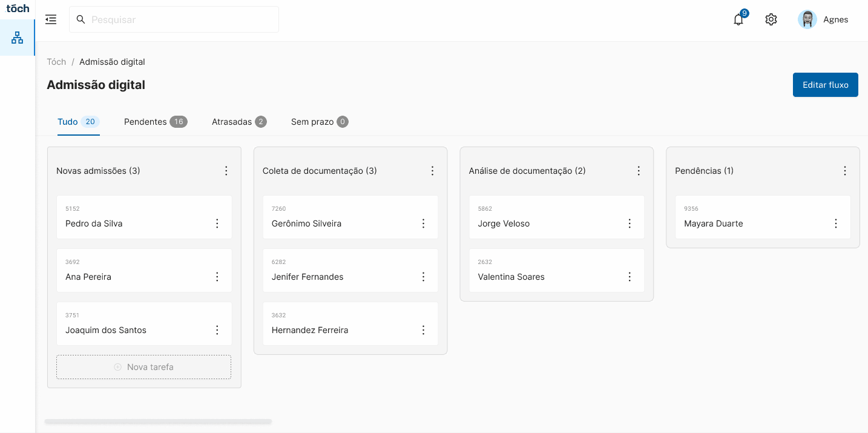Open the settings gear icon
Viewport: 868px width, 433px height.
(x=771, y=19)
